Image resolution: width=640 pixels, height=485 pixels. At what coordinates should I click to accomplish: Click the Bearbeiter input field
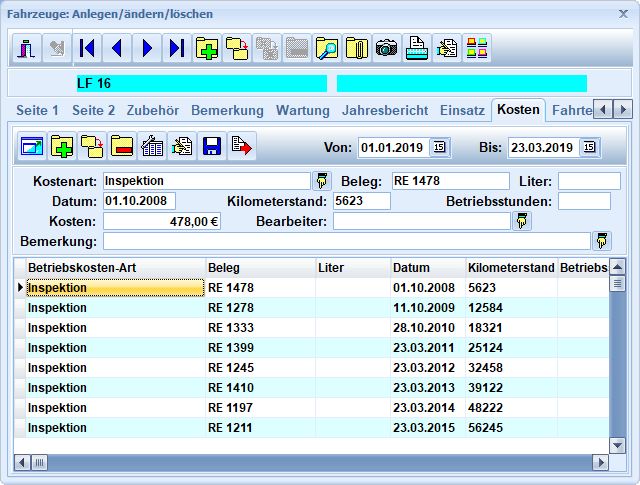click(x=422, y=221)
